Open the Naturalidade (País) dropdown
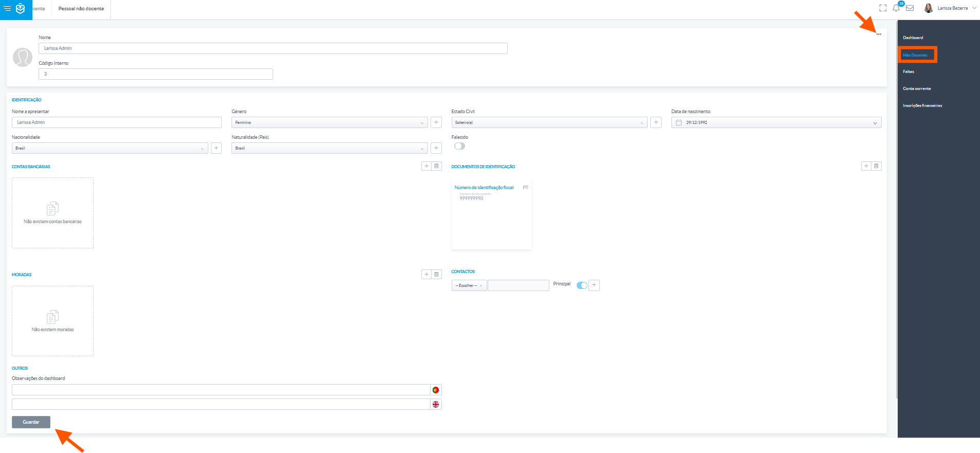Image resolution: width=980 pixels, height=453 pixels. click(x=330, y=148)
